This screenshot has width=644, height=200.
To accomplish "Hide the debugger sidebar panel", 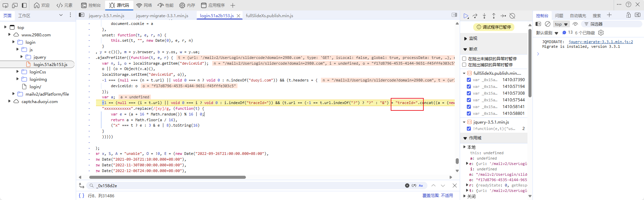I will point(454,15).
